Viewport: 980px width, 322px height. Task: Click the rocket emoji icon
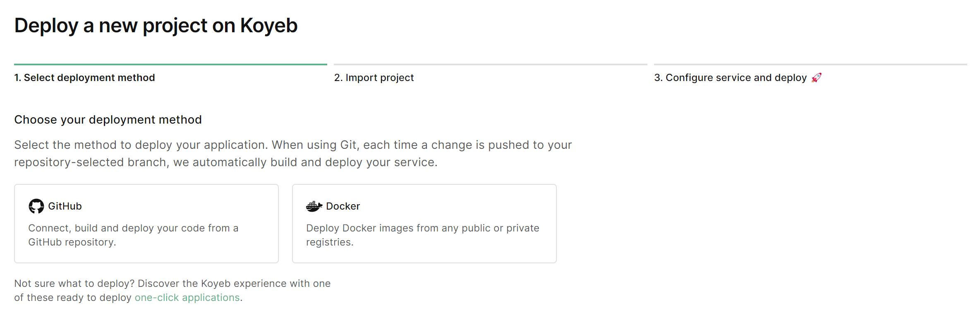pos(816,78)
